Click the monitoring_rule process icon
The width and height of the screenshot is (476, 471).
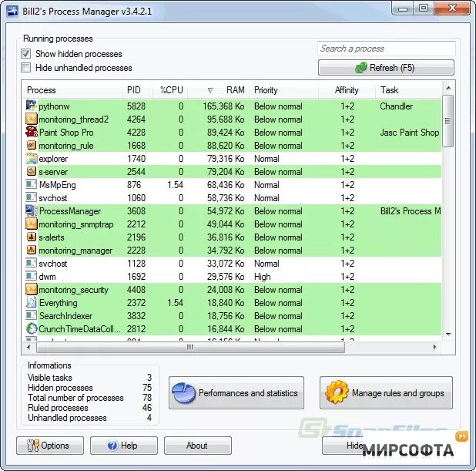[x=31, y=145]
